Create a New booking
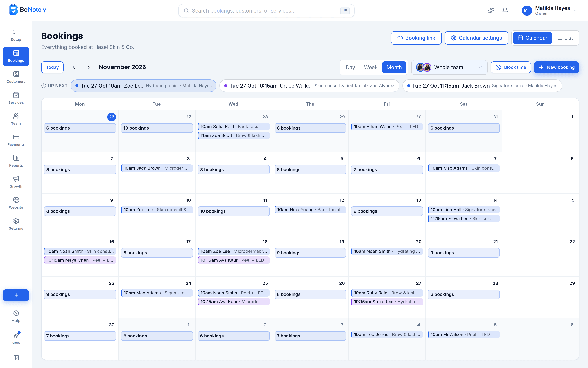The height and width of the screenshot is (368, 588). pyautogui.click(x=556, y=67)
